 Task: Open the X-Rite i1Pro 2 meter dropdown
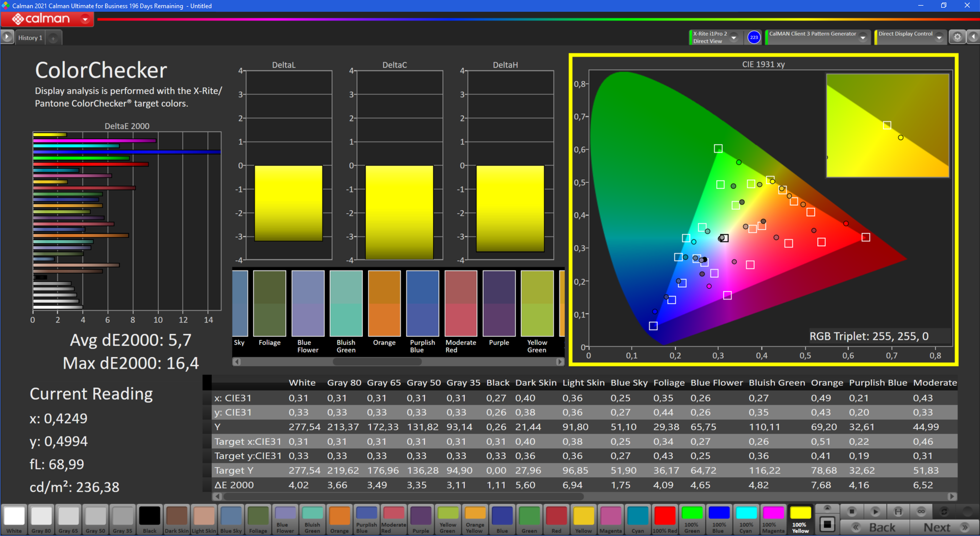733,37
